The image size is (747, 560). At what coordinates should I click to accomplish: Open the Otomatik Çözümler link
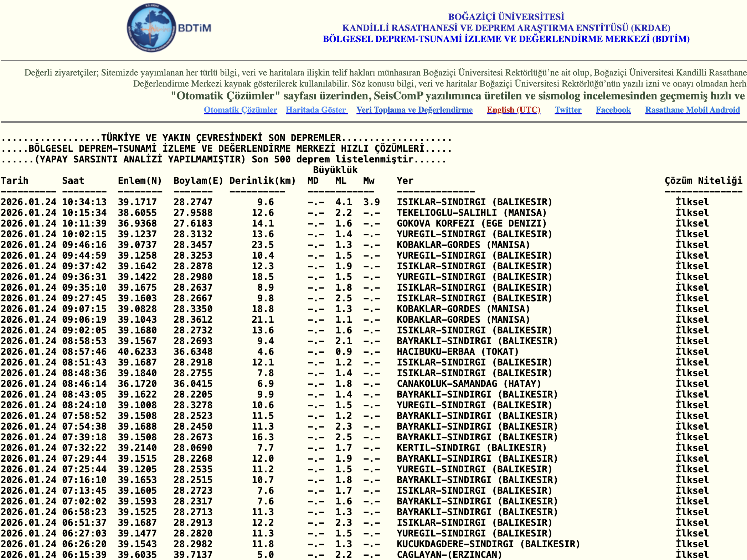pyautogui.click(x=240, y=110)
